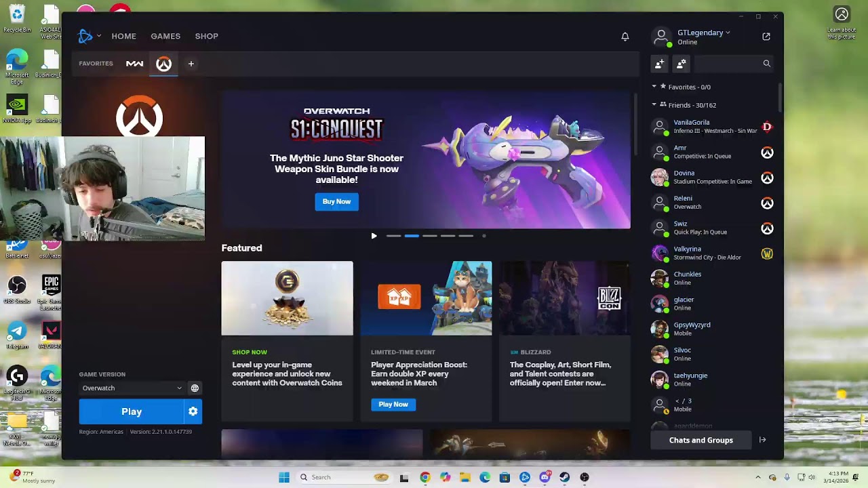Click Amr's Overwatch game icon

click(767, 152)
